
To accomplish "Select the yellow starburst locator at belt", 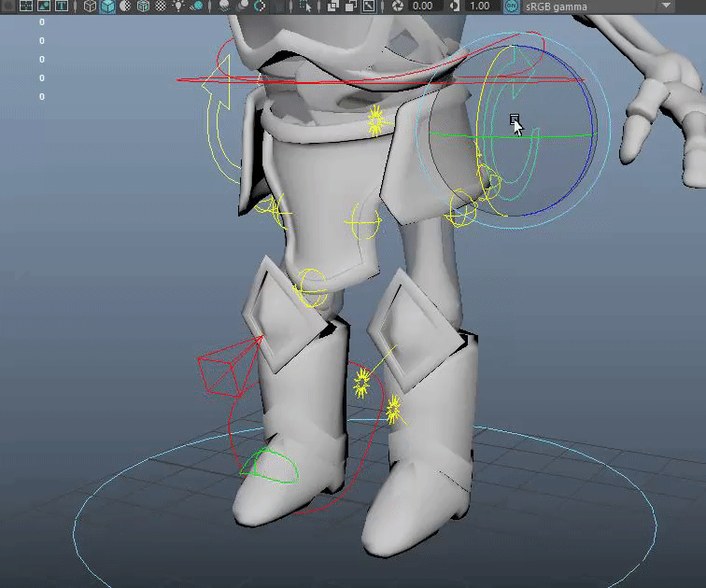I will [375, 120].
